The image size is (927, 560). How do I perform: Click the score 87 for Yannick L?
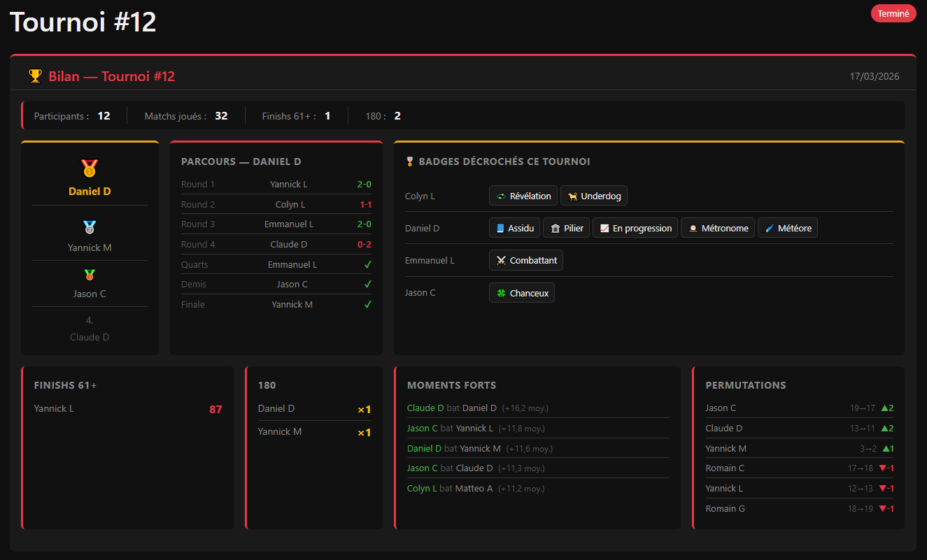click(x=215, y=409)
